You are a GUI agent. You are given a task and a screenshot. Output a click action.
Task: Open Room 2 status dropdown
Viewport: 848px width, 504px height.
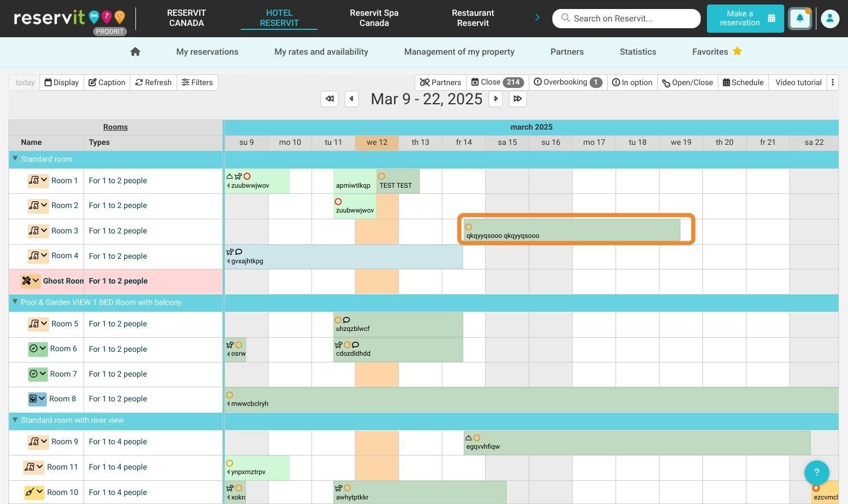(38, 205)
